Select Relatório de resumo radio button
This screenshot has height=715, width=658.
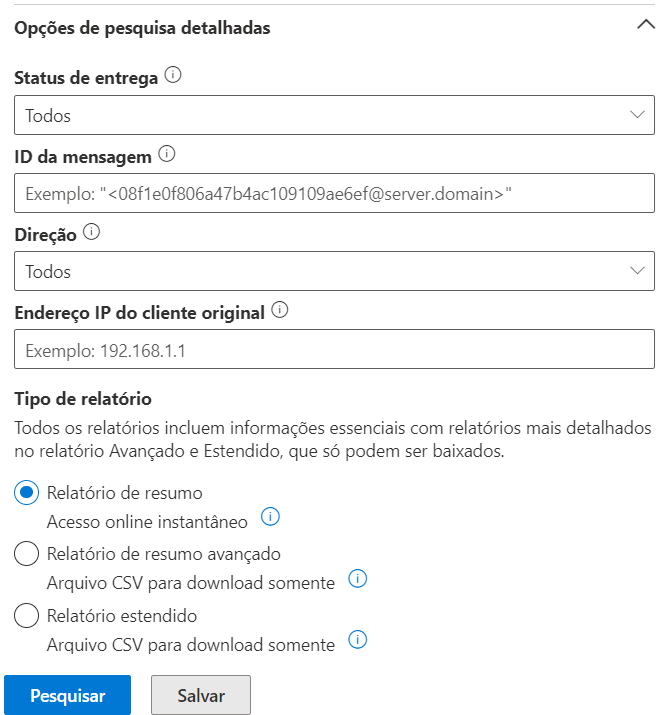tap(28, 493)
